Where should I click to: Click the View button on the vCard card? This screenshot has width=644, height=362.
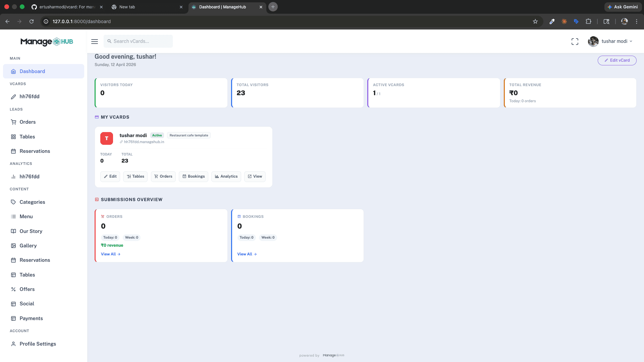click(255, 177)
